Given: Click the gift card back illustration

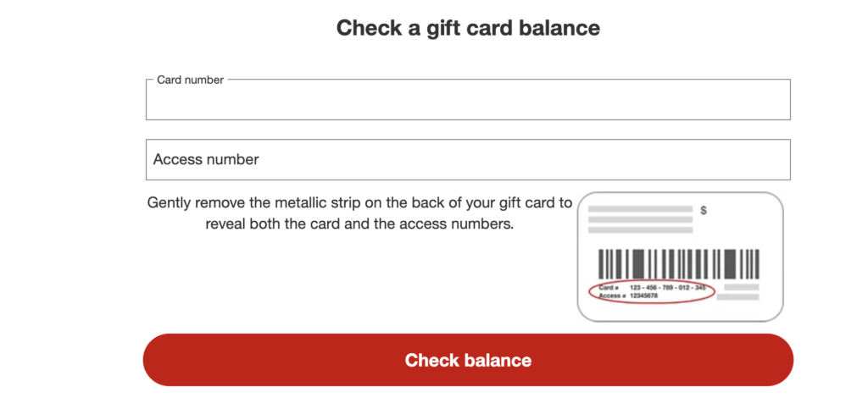Looking at the screenshot, I should point(680,257).
